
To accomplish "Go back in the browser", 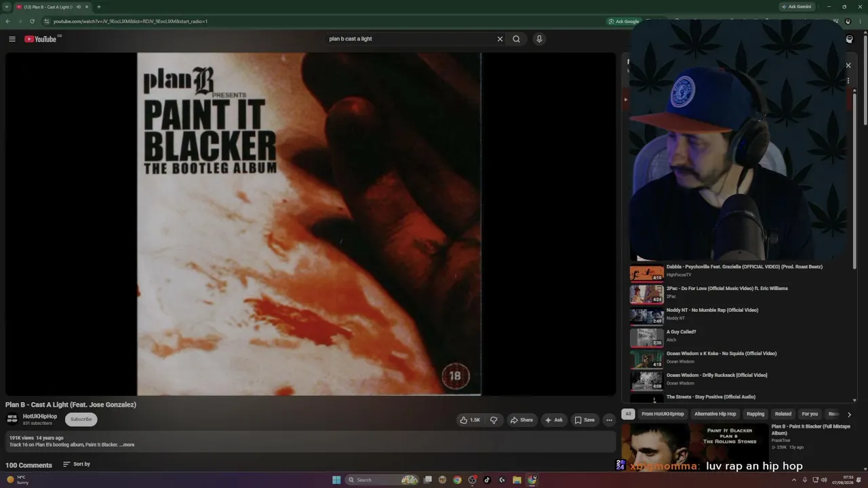I will pyautogui.click(x=7, y=21).
